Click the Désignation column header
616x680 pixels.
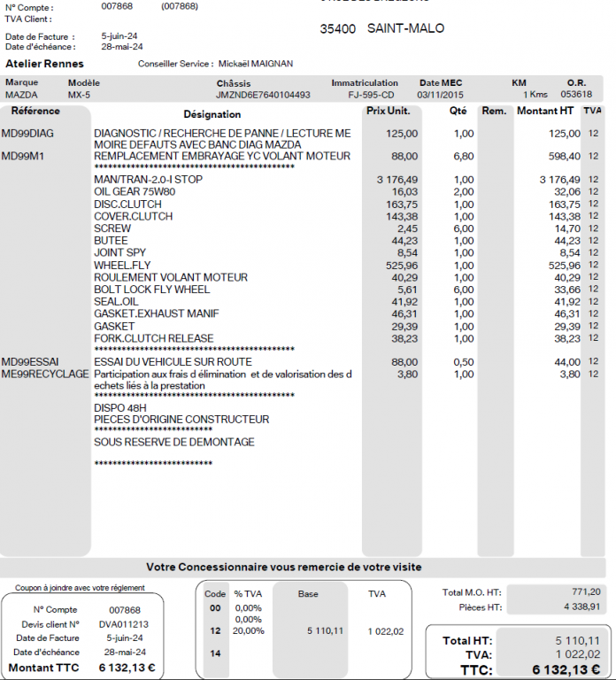coord(212,114)
